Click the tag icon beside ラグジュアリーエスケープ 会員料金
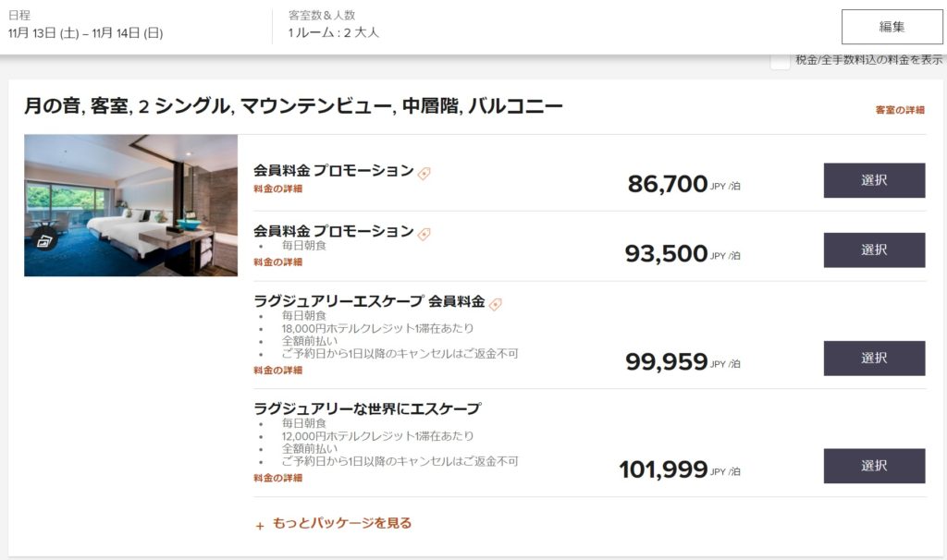Viewport: 947px width, 560px height. 496,304
